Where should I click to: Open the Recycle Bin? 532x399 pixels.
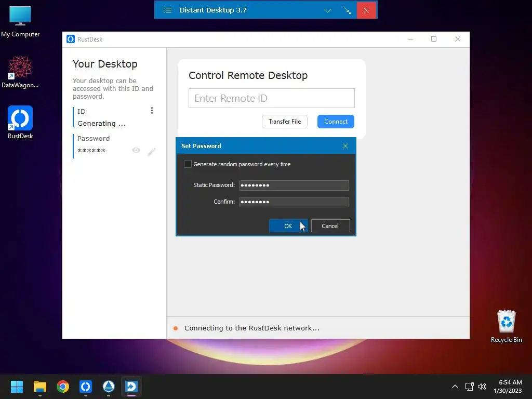click(506, 326)
